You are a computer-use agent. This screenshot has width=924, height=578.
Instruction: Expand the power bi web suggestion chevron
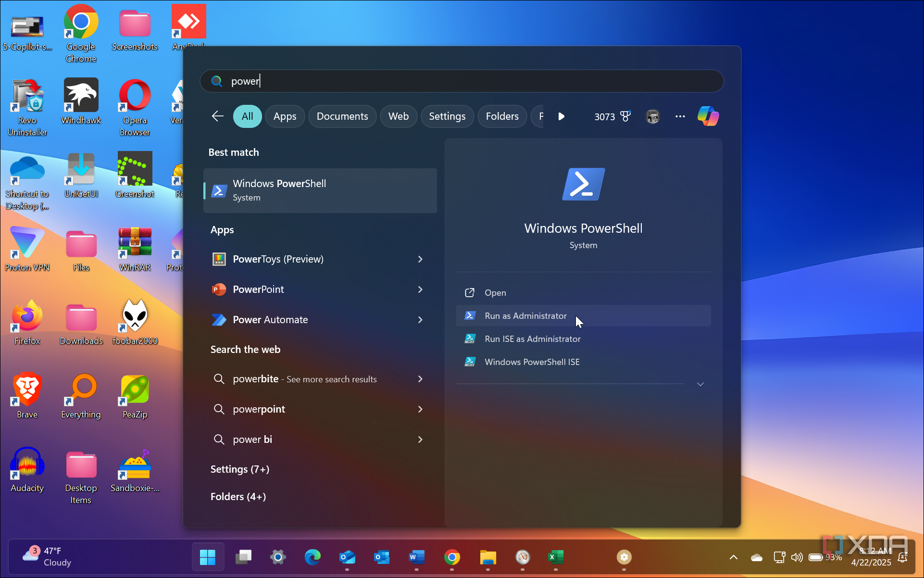pos(420,440)
